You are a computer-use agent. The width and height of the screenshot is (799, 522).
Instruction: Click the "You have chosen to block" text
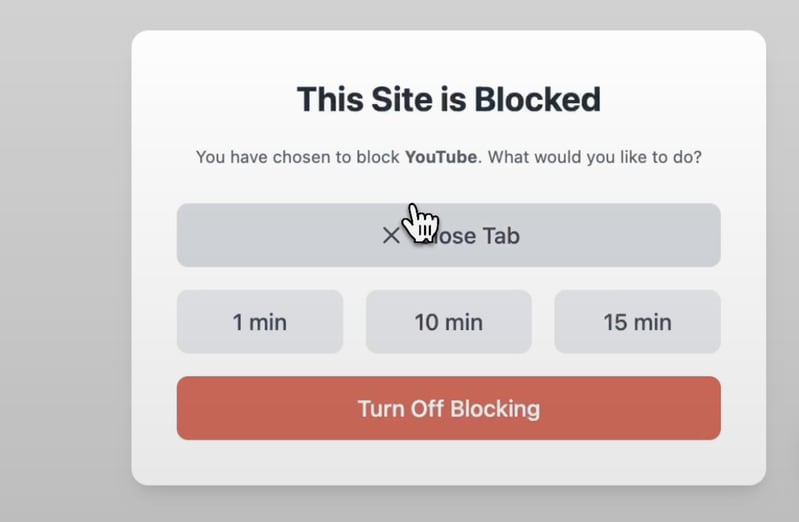pos(298,157)
